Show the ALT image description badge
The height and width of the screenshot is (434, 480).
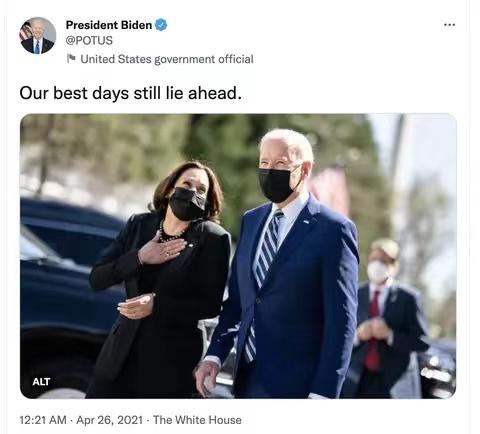[41, 382]
